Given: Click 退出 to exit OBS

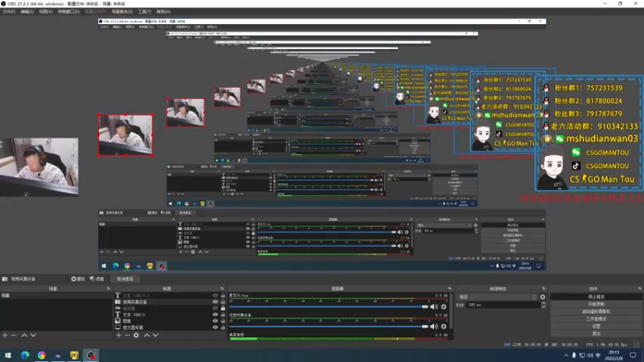Looking at the screenshot, I should [596, 333].
